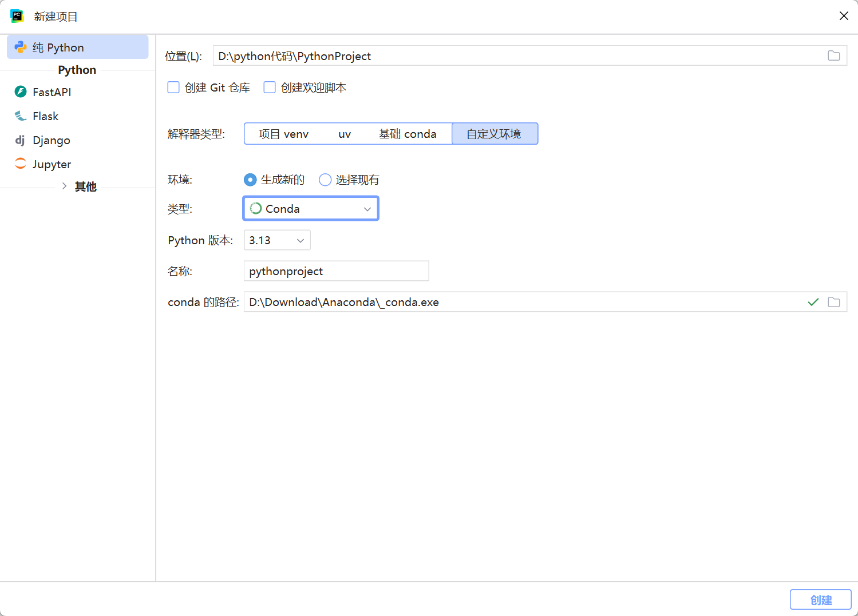Image resolution: width=858 pixels, height=616 pixels.
Task: Select 纯 Python project type
Action: click(78, 47)
